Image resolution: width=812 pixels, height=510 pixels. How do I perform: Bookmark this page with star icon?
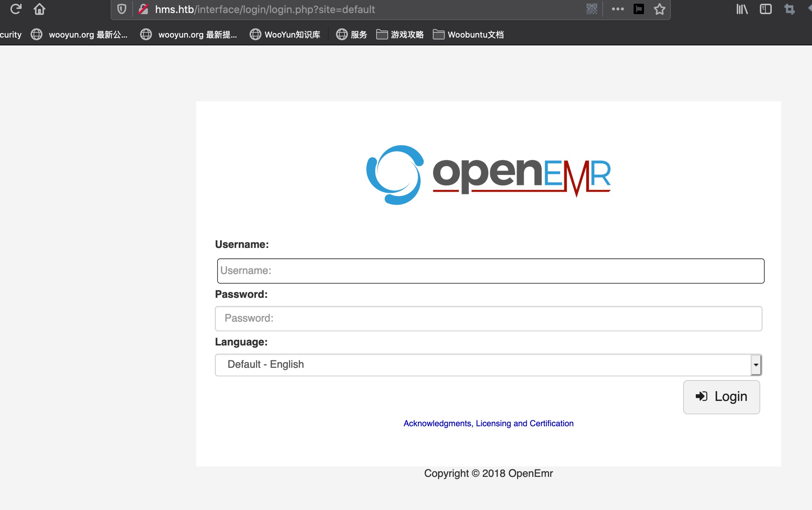(x=659, y=9)
